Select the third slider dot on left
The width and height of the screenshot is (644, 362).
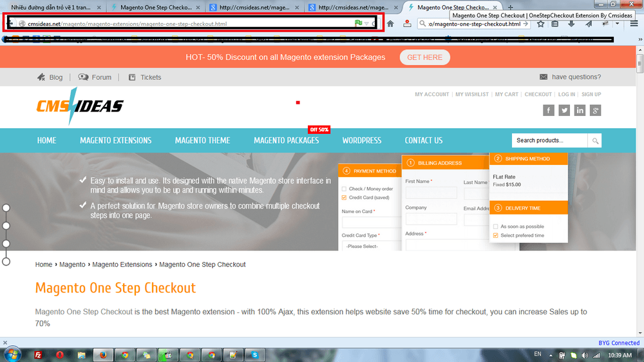pyautogui.click(x=6, y=243)
